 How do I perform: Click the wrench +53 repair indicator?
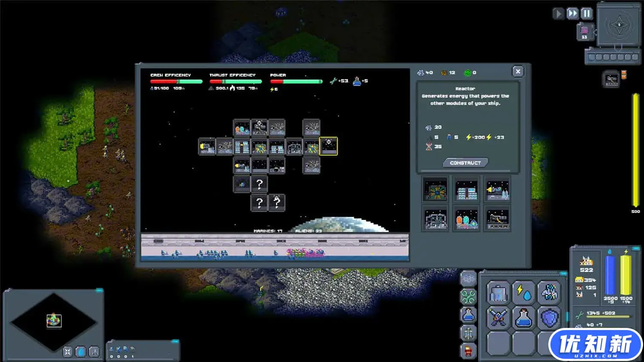pos(338,81)
